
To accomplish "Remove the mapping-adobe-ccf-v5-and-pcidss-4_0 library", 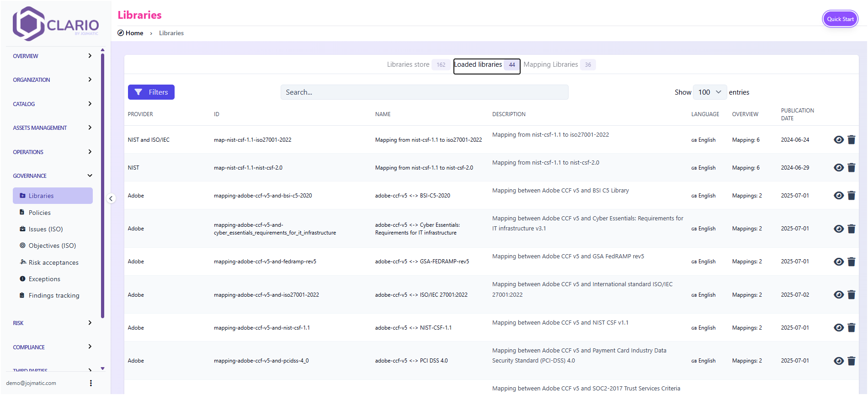I will click(x=851, y=361).
